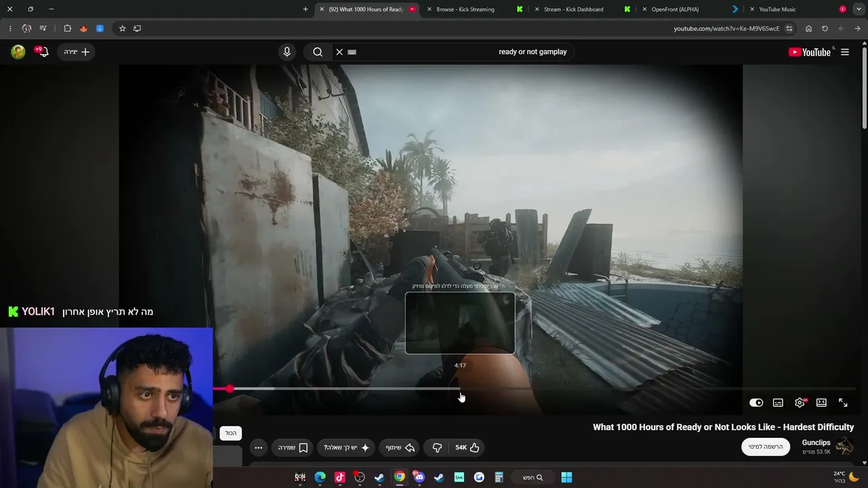Image resolution: width=868 pixels, height=488 pixels.
Task: Open Calculator from the taskbar
Action: click(498, 477)
